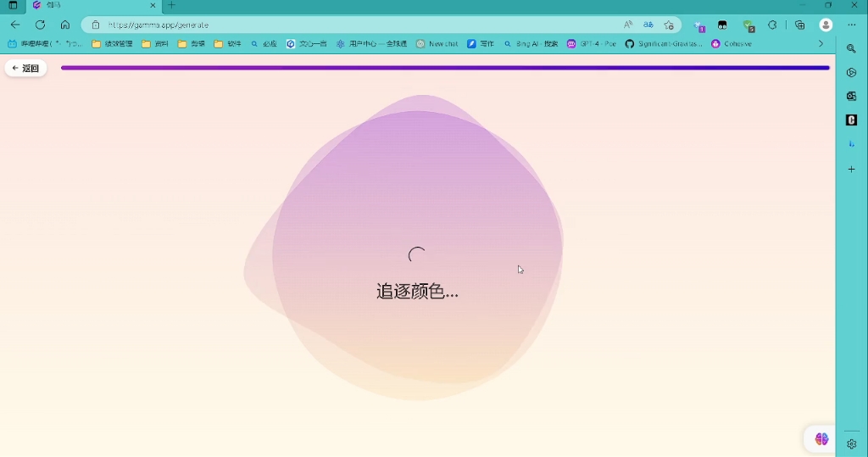The image size is (868, 457).
Task: Expand the bookmarks overflow chevron
Action: pyautogui.click(x=821, y=44)
